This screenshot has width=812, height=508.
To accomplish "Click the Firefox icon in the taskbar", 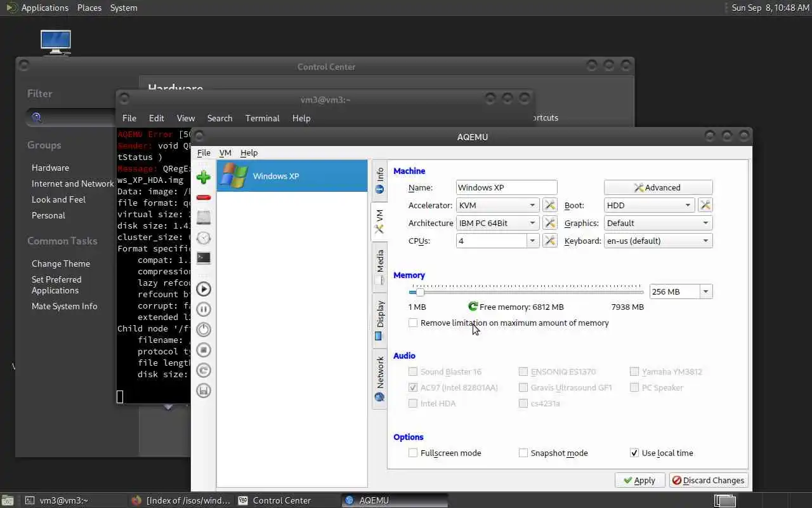I will (x=136, y=500).
